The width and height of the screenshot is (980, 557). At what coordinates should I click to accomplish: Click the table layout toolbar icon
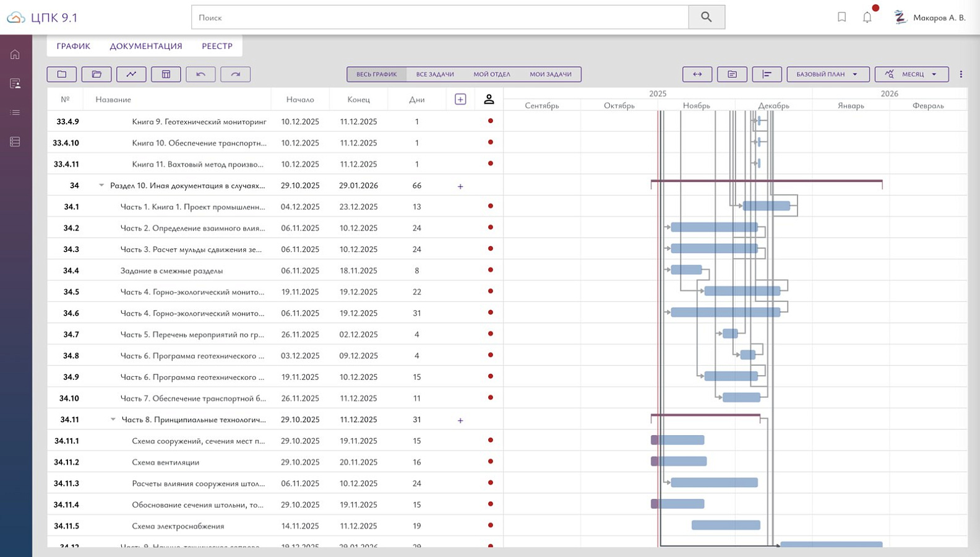click(166, 74)
